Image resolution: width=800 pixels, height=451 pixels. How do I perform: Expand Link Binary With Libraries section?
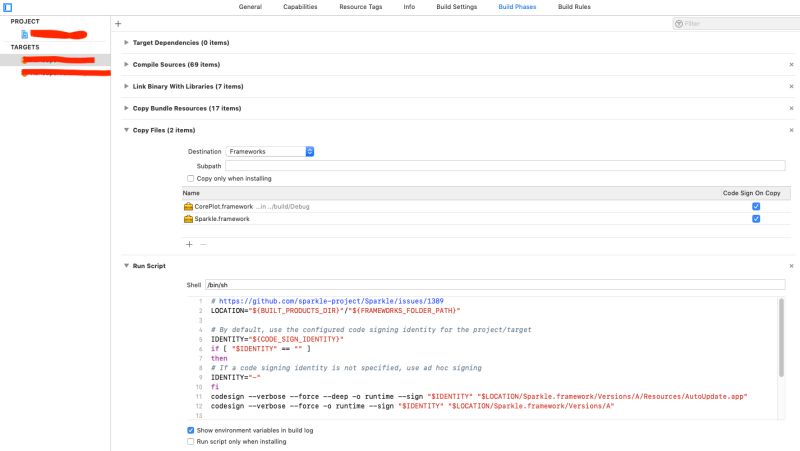tap(126, 87)
